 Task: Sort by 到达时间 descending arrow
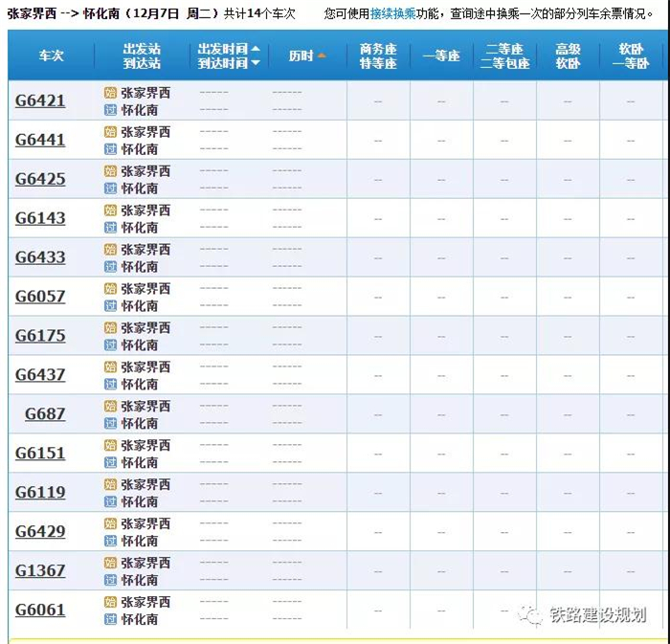coord(256,63)
